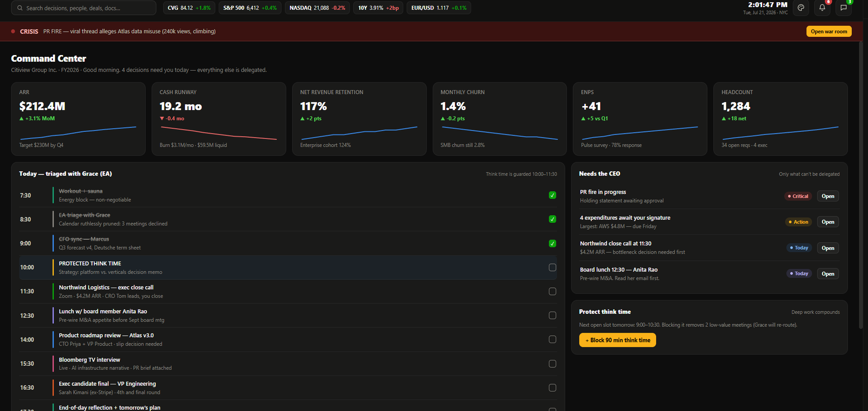Screen dimensions: 868x411
Task: Uncheck the 9:00 CFO sync checkbox
Action: point(553,243)
